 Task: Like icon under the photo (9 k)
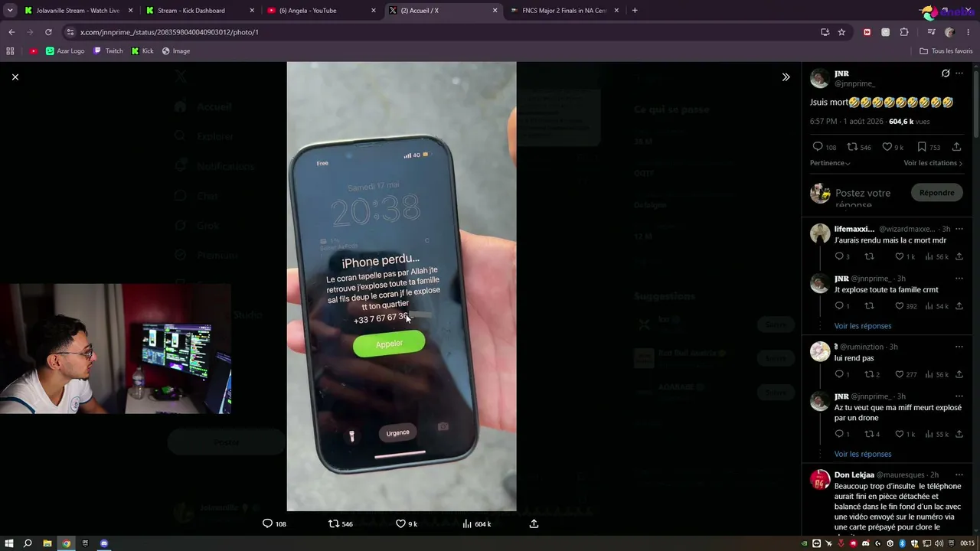tap(407, 523)
